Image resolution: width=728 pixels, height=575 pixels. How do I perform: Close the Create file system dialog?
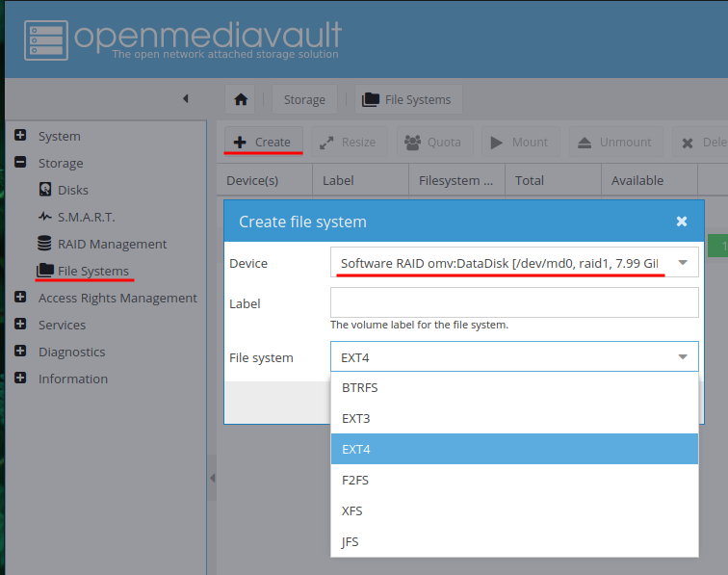tap(682, 222)
